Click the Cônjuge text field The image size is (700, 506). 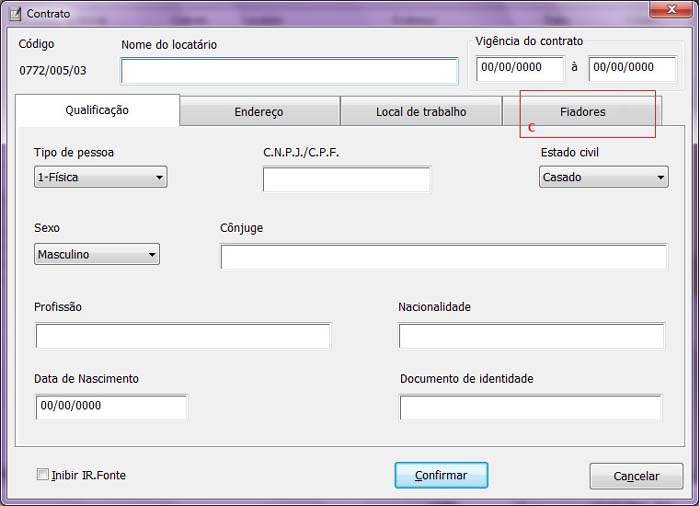point(443,257)
